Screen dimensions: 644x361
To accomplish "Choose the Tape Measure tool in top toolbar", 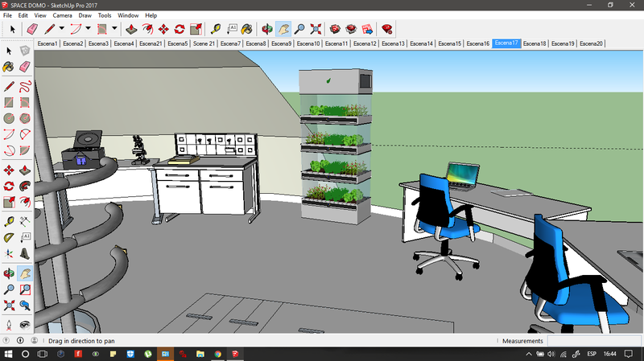I will click(215, 29).
